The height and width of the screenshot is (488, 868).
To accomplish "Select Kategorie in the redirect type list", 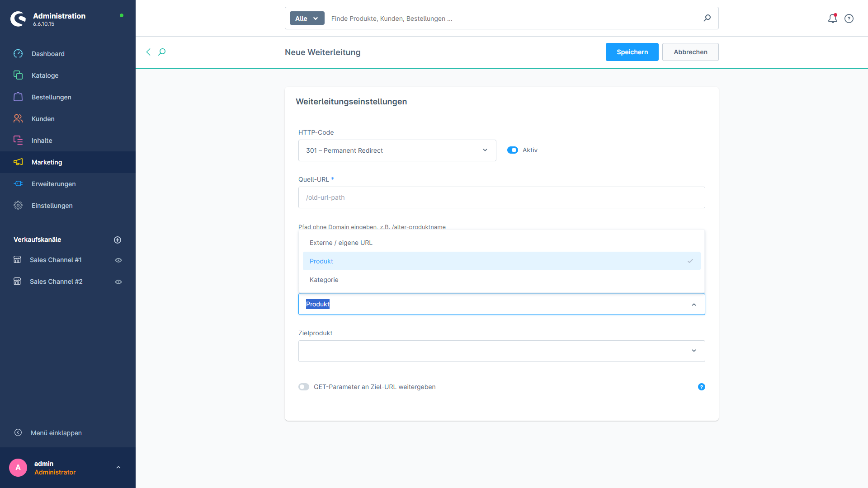I will 324,280.
